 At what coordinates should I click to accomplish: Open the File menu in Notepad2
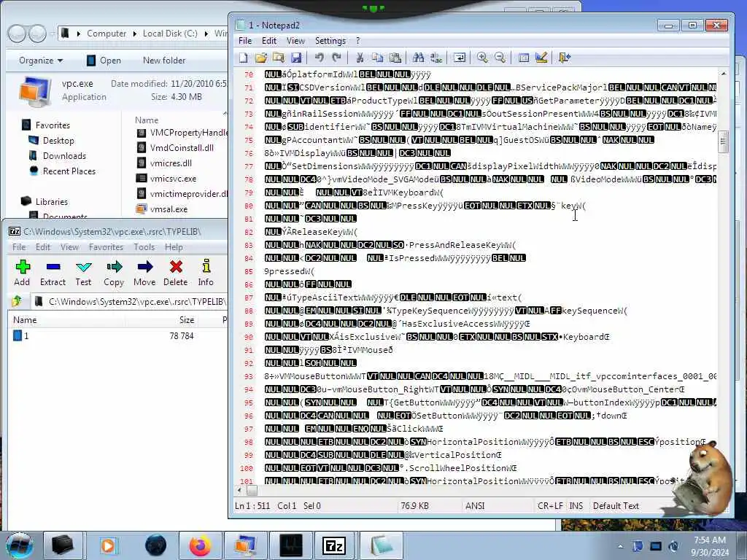245,41
